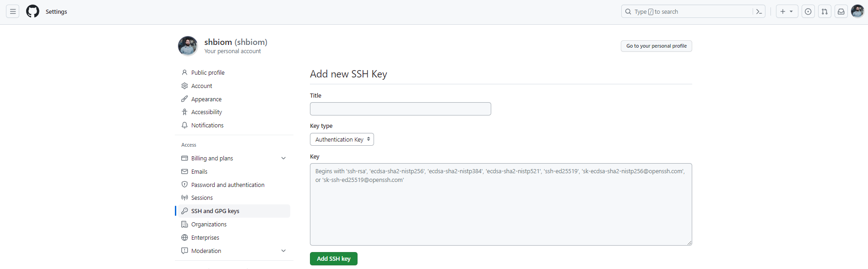This screenshot has width=868, height=269.
Task: Open Password and authentication settings
Action: pyautogui.click(x=228, y=185)
